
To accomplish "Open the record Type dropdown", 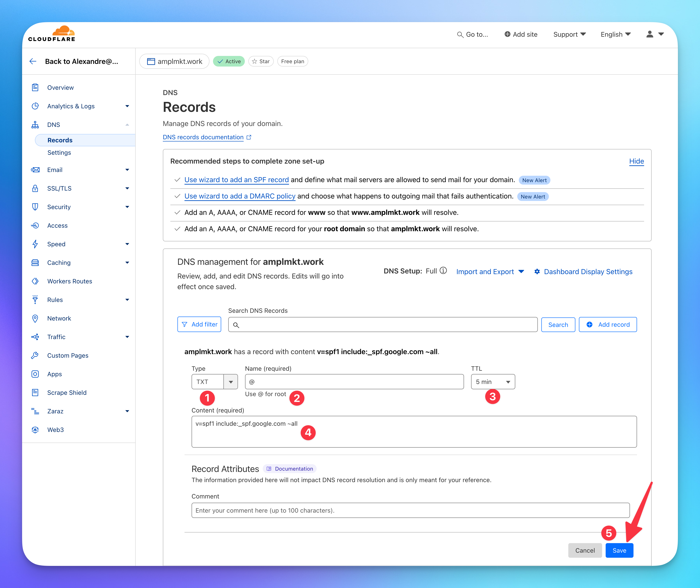I will 230,382.
